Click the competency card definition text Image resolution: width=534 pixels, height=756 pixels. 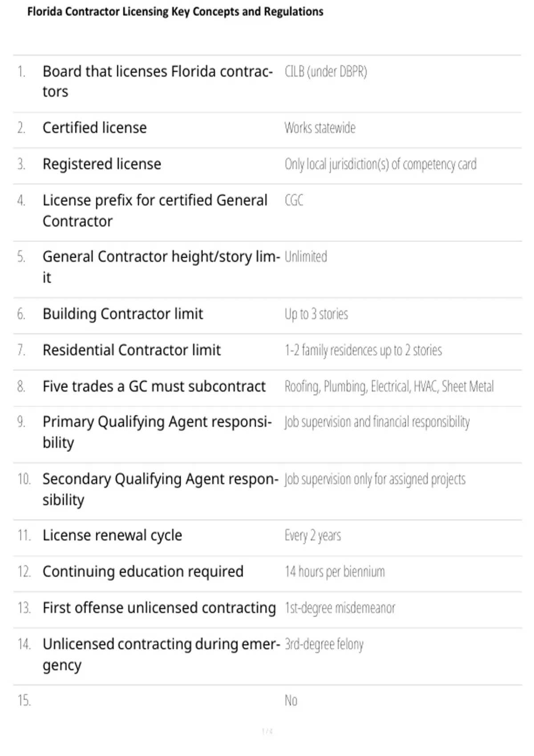[380, 165]
